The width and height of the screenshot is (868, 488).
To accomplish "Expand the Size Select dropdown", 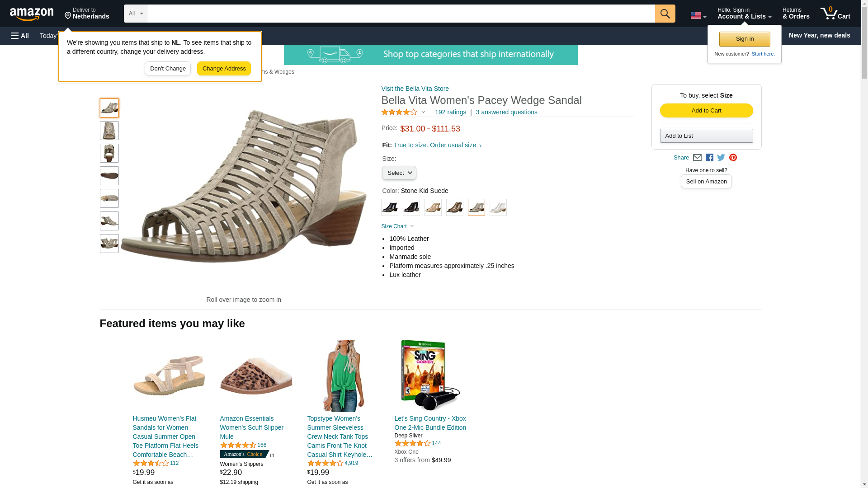I will coord(399,173).
